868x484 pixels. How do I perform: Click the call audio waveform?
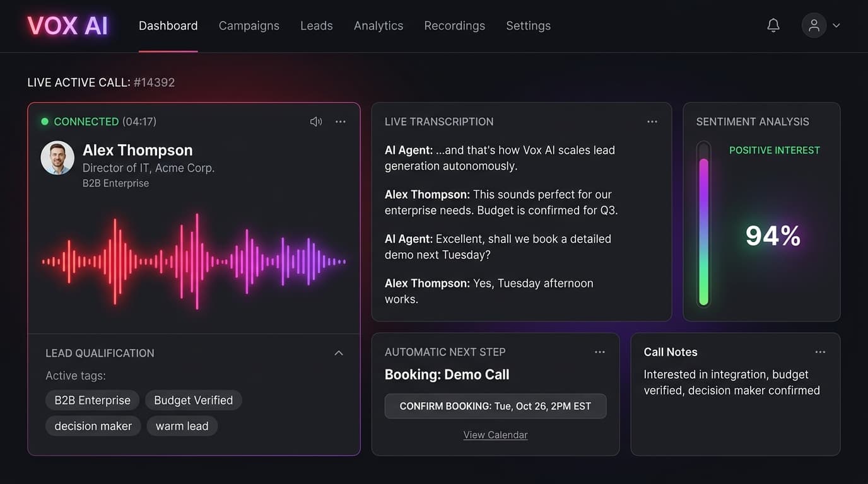[x=194, y=262]
